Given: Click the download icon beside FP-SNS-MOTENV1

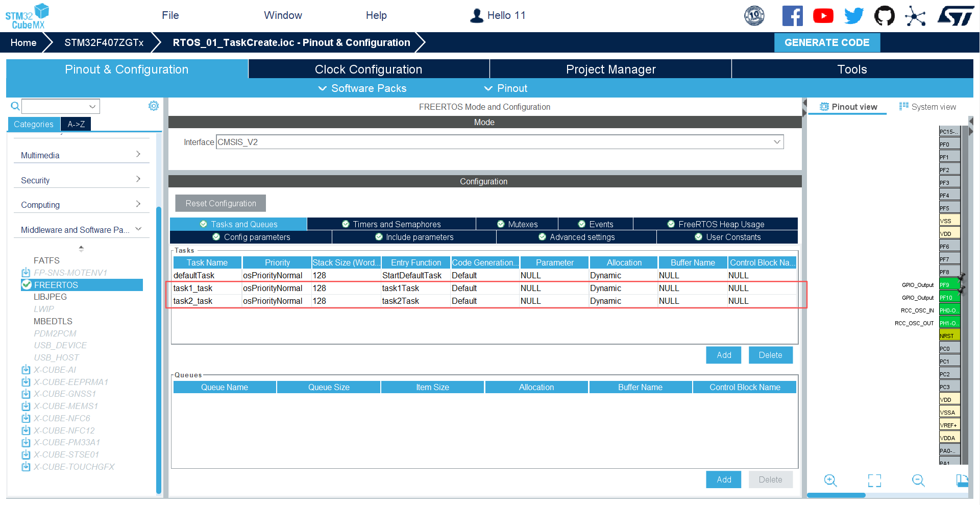Looking at the screenshot, I should (26, 273).
